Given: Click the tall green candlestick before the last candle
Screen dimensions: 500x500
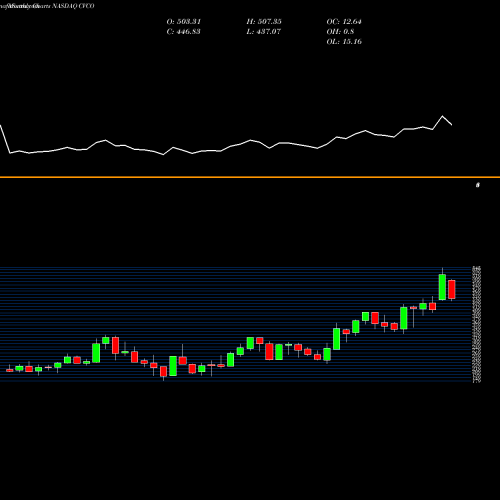Looking at the screenshot, I should (442, 287).
